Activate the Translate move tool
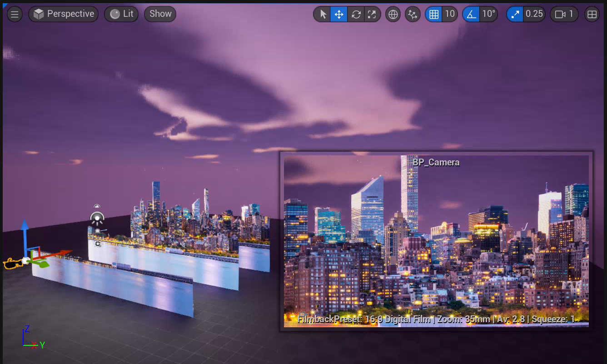607x364 pixels. 339,15
